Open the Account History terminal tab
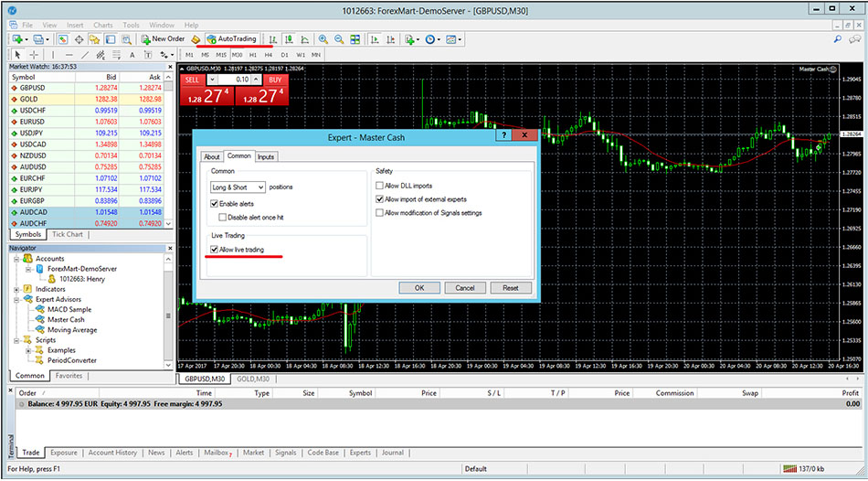The height and width of the screenshot is (481, 868). click(112, 453)
